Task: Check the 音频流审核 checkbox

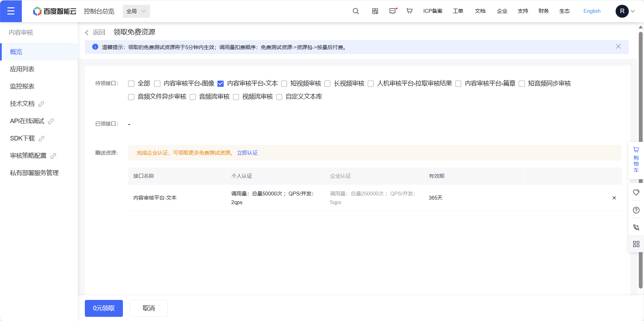Action: coord(193,97)
